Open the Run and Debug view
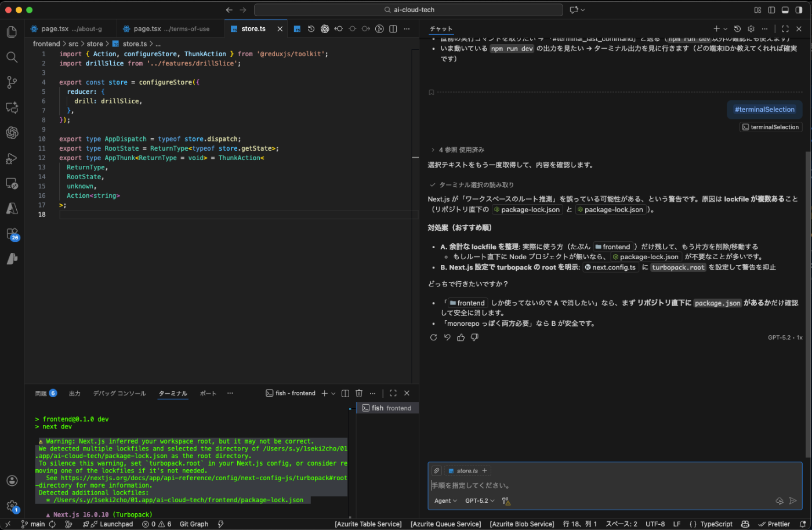Screen dimensions: 812x530 (12, 158)
